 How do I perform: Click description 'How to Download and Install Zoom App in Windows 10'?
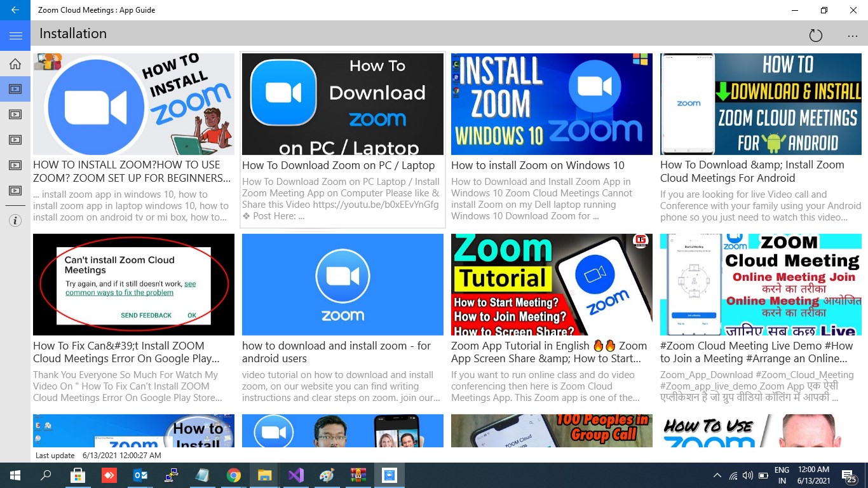[542, 199]
